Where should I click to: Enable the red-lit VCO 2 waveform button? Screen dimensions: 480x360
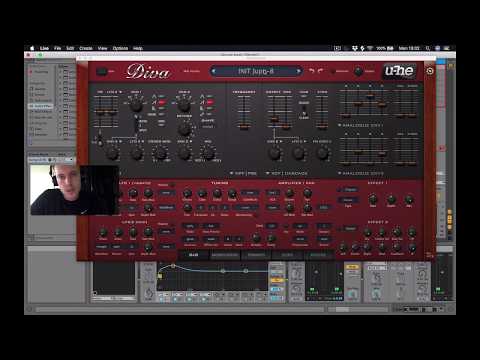pyautogui.click(x=210, y=102)
